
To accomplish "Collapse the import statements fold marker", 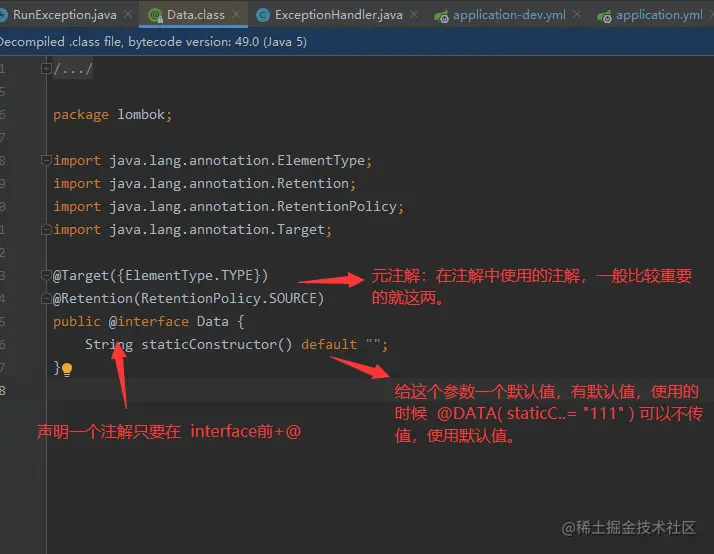I will point(46,160).
